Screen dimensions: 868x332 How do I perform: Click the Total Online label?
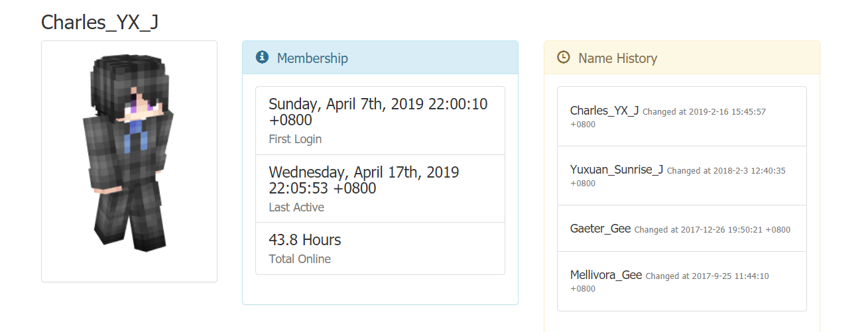coord(300,259)
